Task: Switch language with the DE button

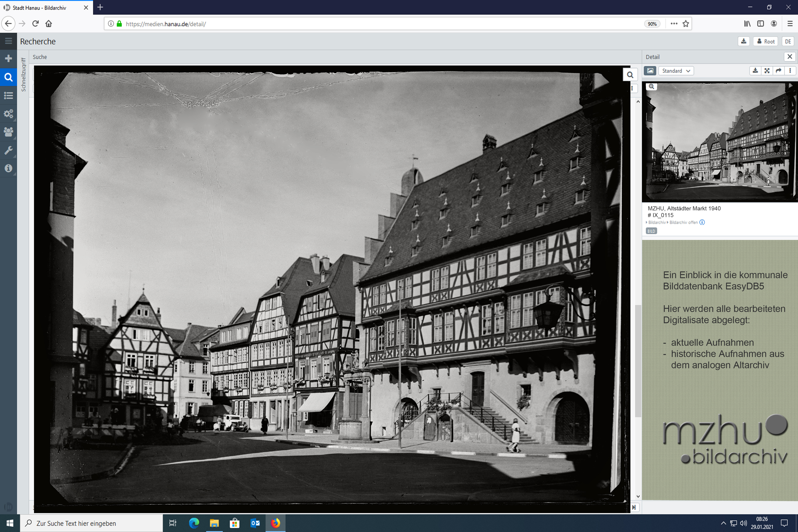Action: coord(788,41)
